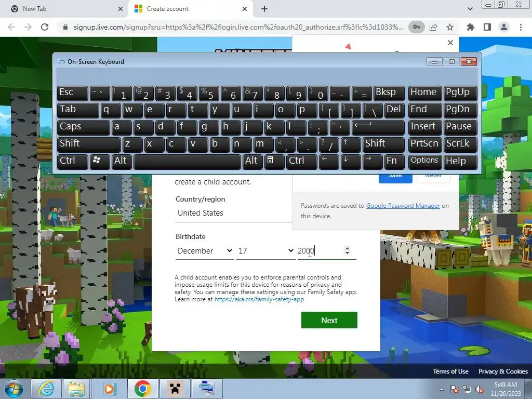Viewport: 532px width, 399px height.
Task: Click the right arrow key on keyboard
Action: [372, 161]
